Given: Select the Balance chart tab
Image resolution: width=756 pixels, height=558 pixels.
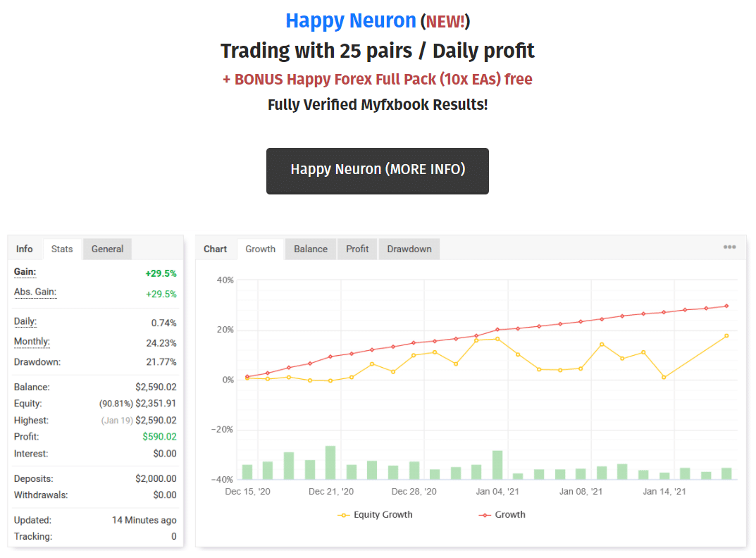Looking at the screenshot, I should pos(311,249).
